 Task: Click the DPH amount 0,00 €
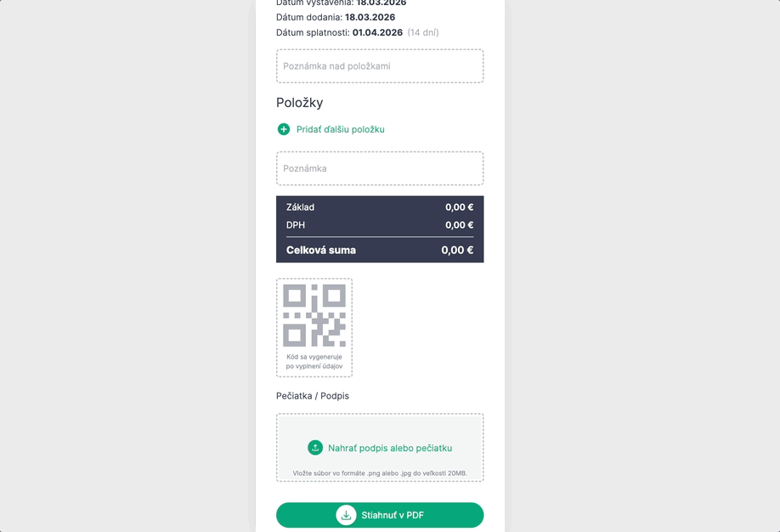(459, 225)
